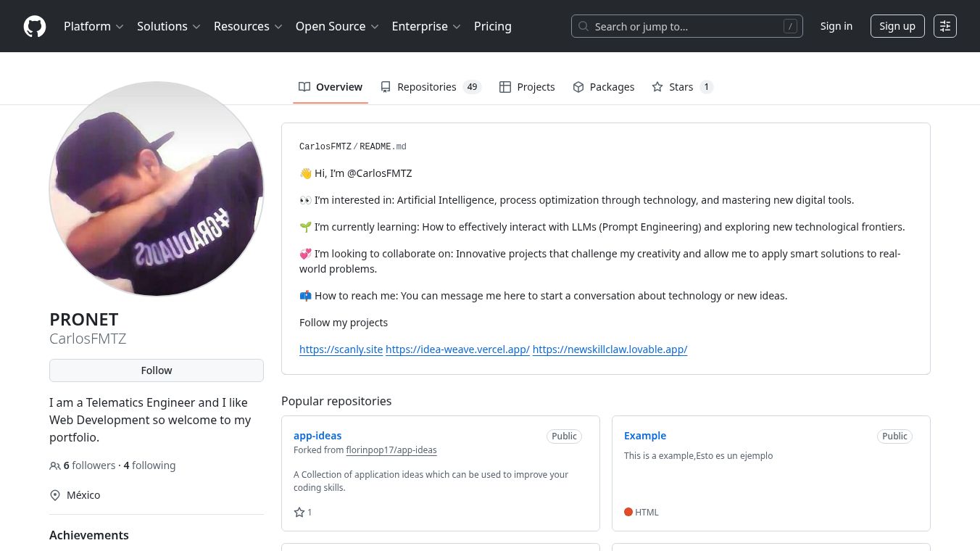980x551 pixels.
Task: Click the México location text
Action: click(x=83, y=495)
